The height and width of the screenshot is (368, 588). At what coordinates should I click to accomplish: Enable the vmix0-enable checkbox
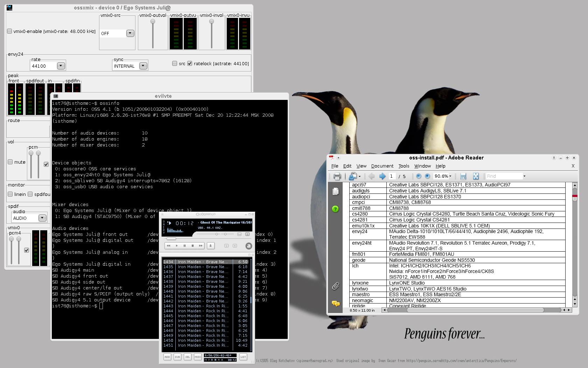pyautogui.click(x=10, y=31)
